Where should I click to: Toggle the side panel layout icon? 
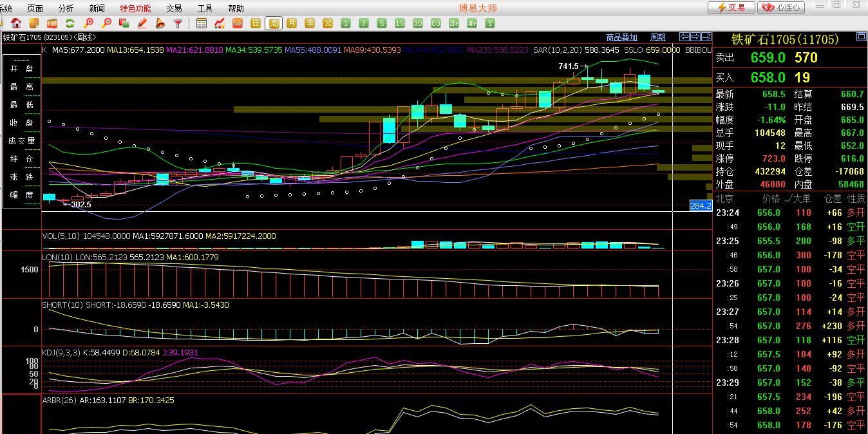tap(706, 37)
